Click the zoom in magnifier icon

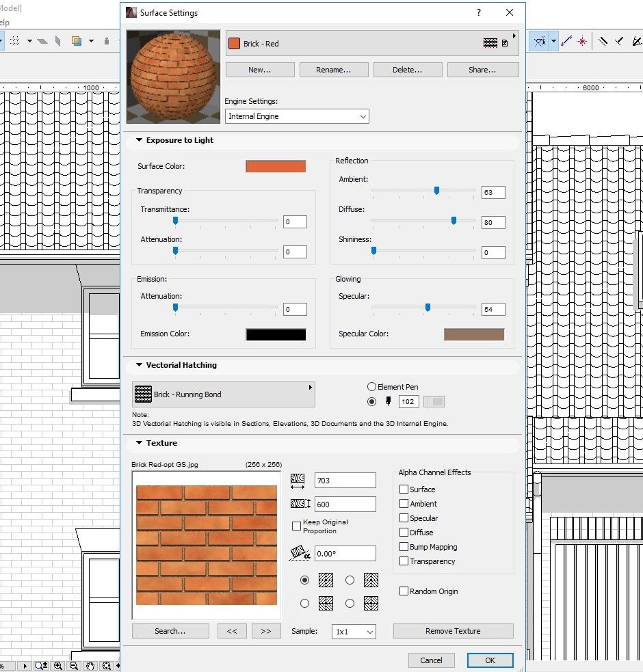[x=58, y=666]
